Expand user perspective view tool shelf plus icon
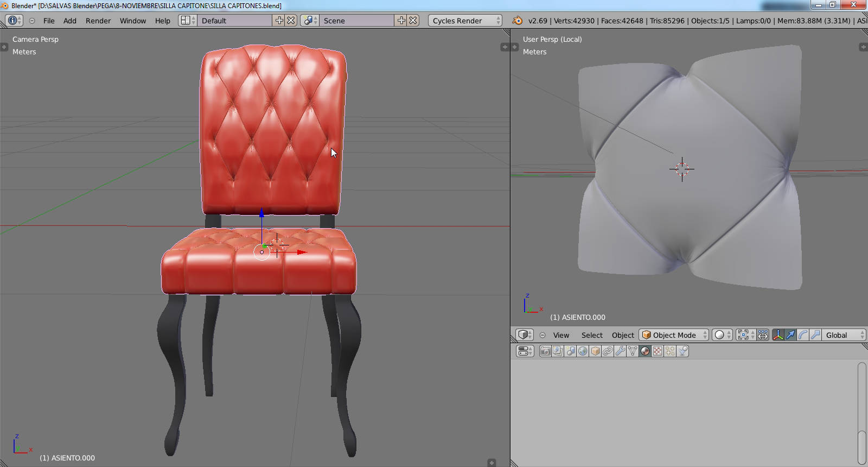868x467 pixels. (x=515, y=47)
